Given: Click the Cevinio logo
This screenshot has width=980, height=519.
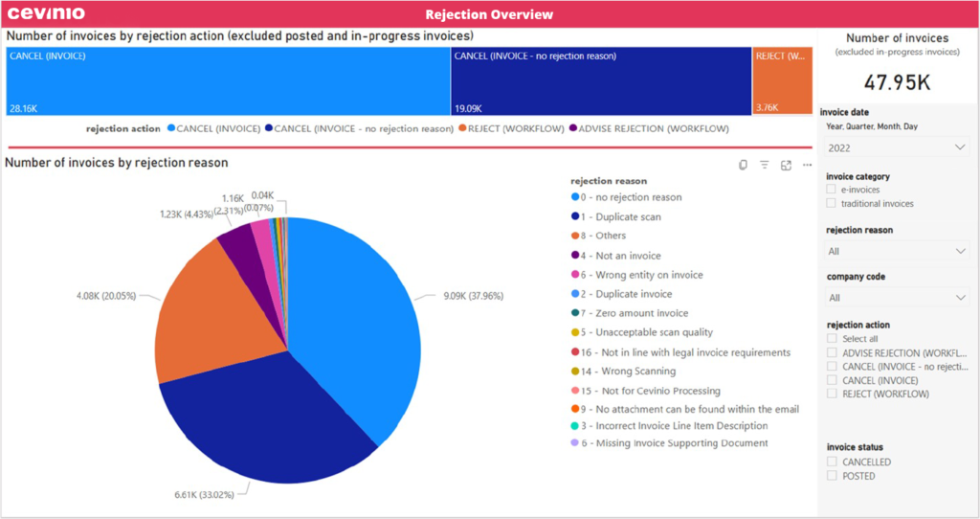Looking at the screenshot, I should click(46, 13).
